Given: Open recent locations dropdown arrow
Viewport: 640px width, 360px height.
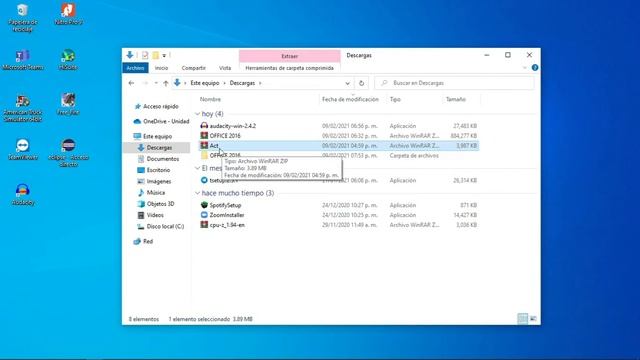Looking at the screenshot, I should [x=156, y=83].
